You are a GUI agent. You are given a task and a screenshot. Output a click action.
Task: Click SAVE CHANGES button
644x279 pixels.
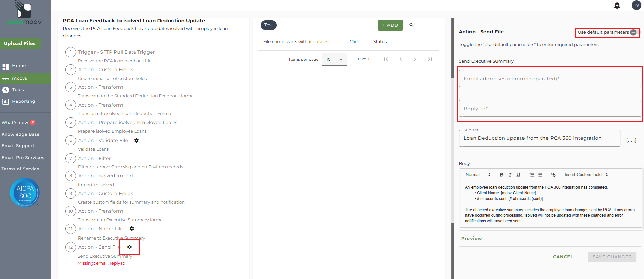click(612, 257)
